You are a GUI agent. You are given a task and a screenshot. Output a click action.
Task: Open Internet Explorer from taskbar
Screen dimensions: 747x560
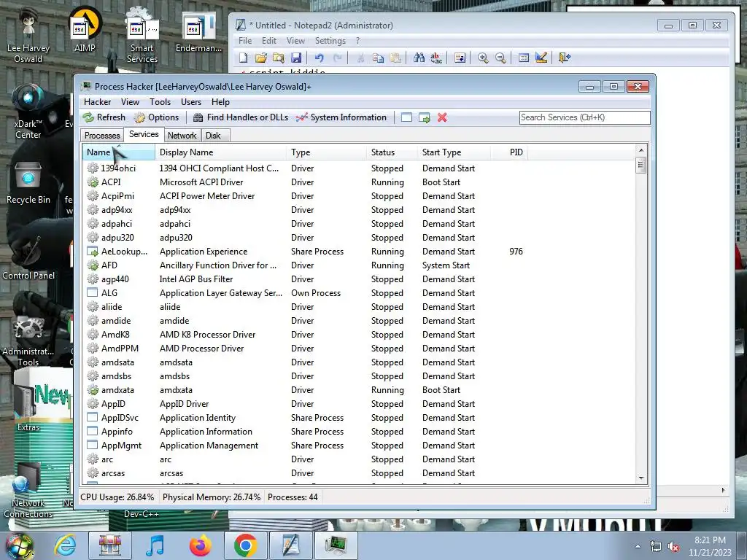pos(65,545)
